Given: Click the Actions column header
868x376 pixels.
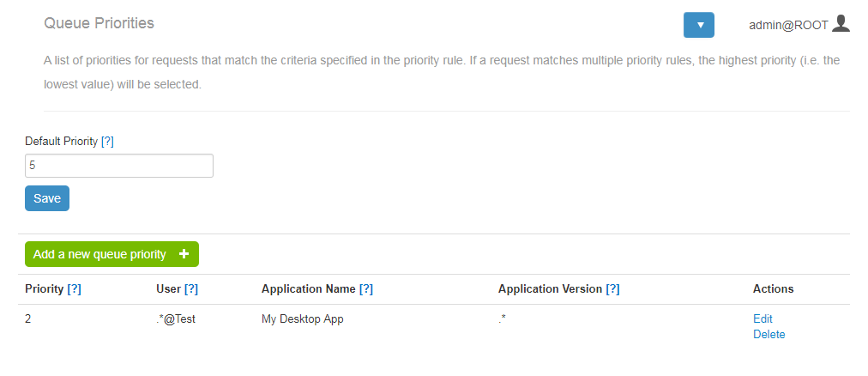Looking at the screenshot, I should pyautogui.click(x=773, y=289).
